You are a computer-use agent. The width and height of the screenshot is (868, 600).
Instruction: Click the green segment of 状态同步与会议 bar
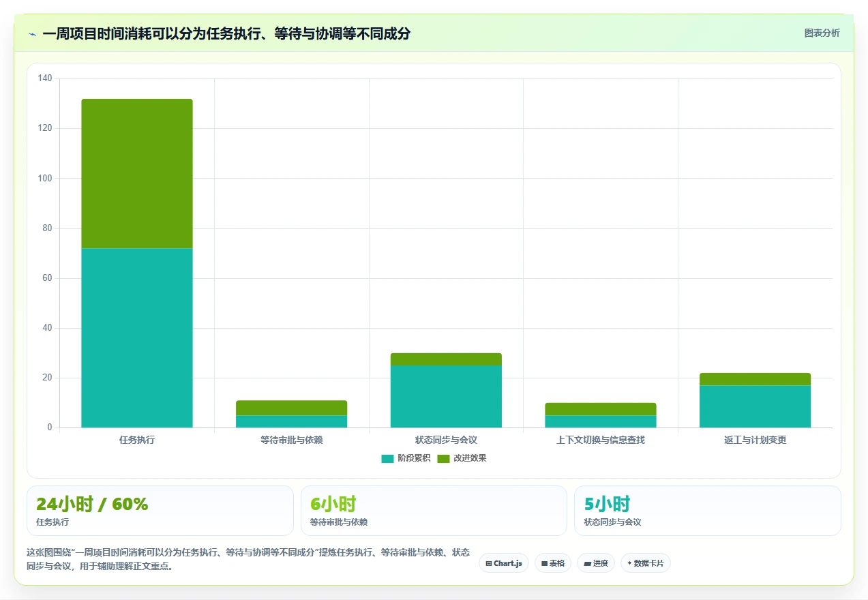pos(446,359)
